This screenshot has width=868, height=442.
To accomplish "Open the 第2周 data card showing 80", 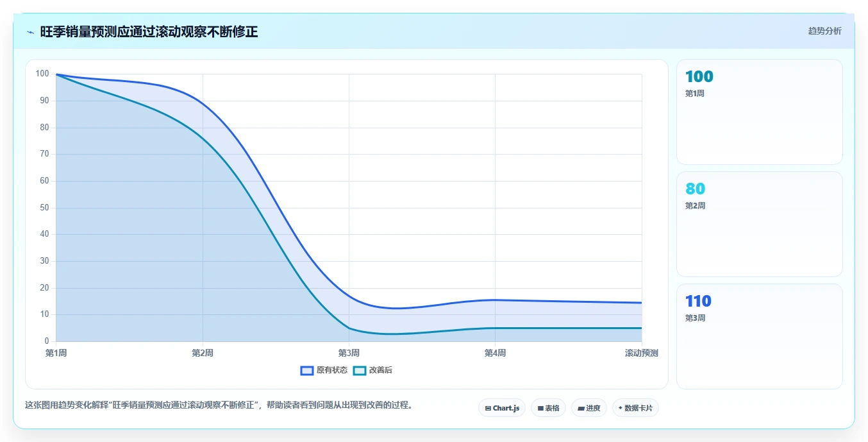I will 760,225.
